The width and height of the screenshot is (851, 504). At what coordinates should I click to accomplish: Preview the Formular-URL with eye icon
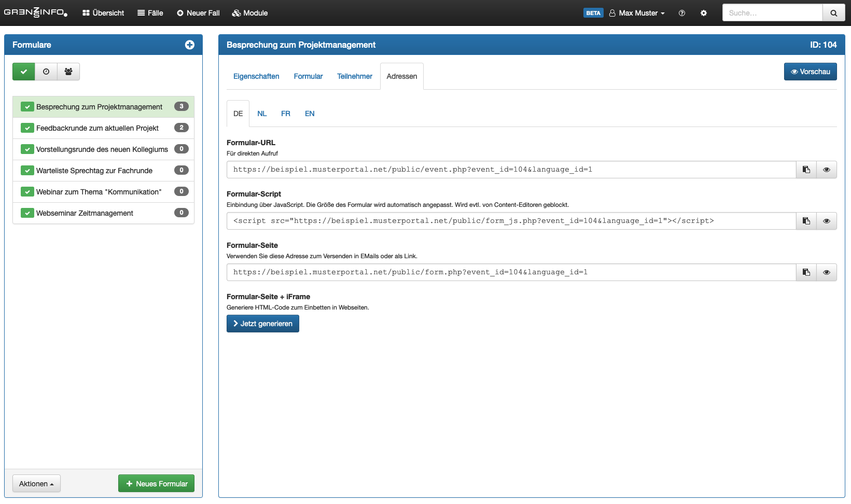[x=827, y=170]
